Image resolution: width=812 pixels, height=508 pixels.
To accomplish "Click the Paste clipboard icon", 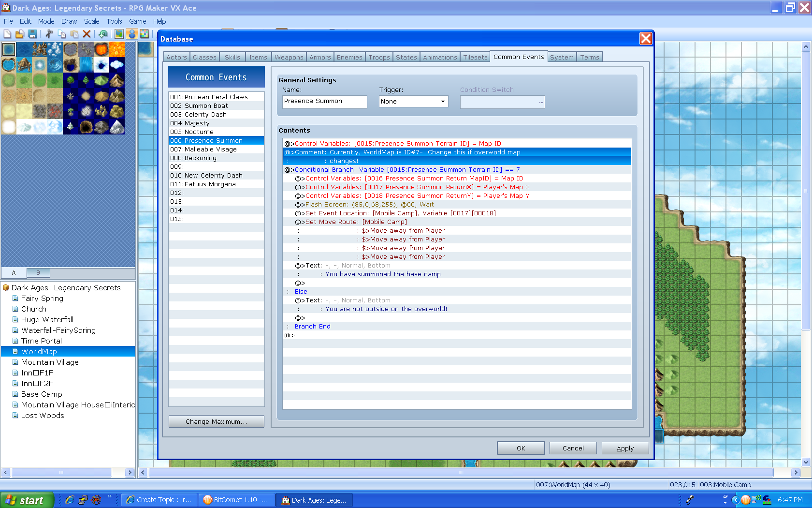I will point(74,34).
